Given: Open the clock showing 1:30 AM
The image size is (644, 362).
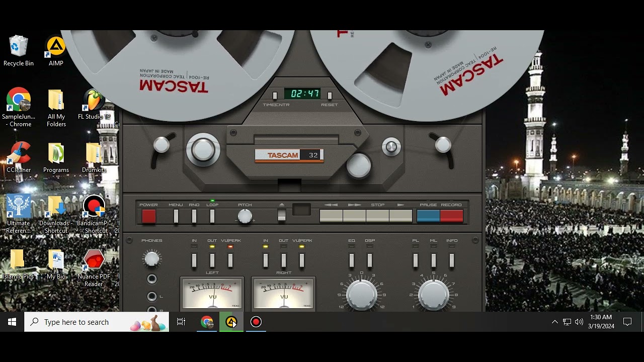Looking at the screenshot, I should pos(601,322).
